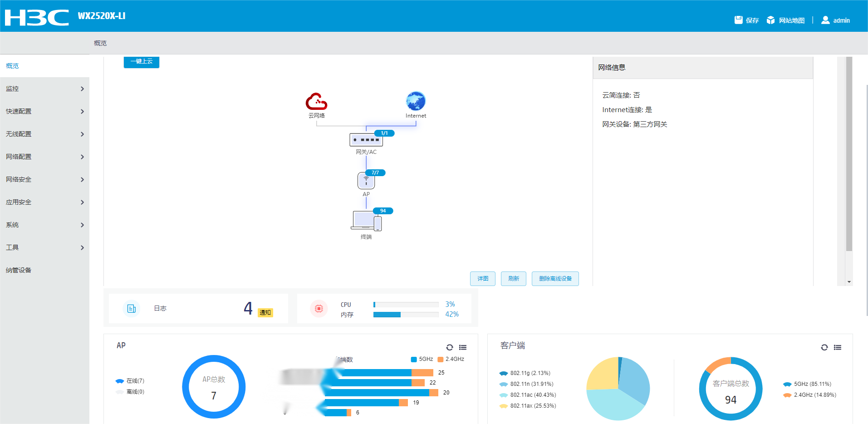Expand the 无线配置 sidebar menu
Screen dimensions: 868x424
click(44, 134)
